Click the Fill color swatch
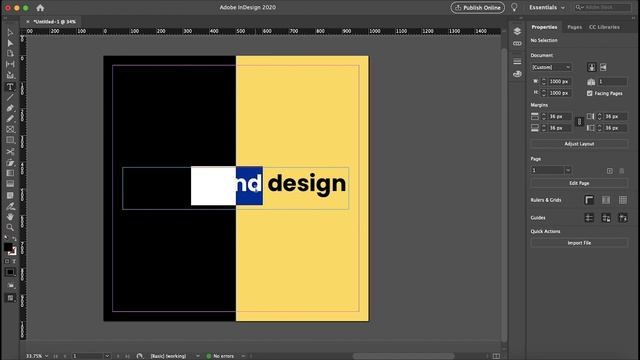640x360 pixels. pos(8,247)
